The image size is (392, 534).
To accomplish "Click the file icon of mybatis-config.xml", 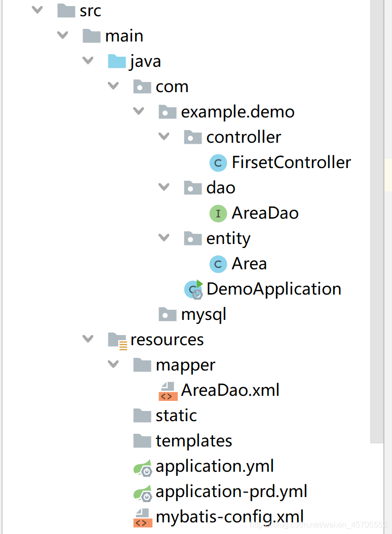I will tap(142, 517).
